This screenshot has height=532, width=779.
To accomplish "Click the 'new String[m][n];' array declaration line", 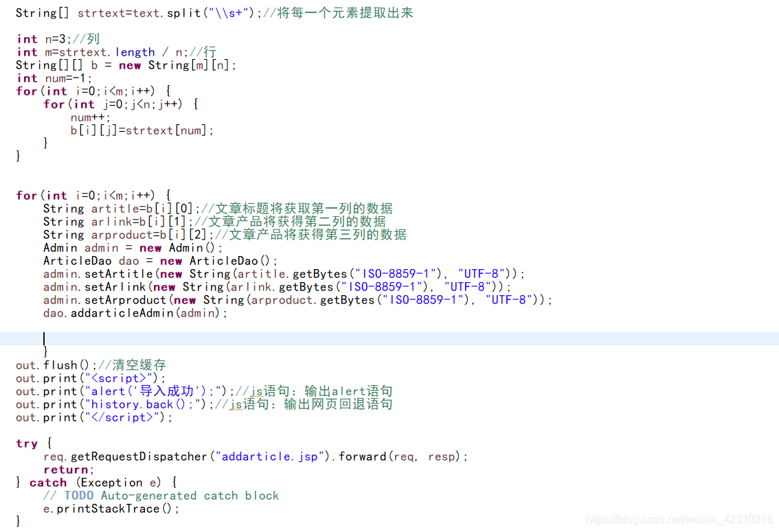I will 126,65.
